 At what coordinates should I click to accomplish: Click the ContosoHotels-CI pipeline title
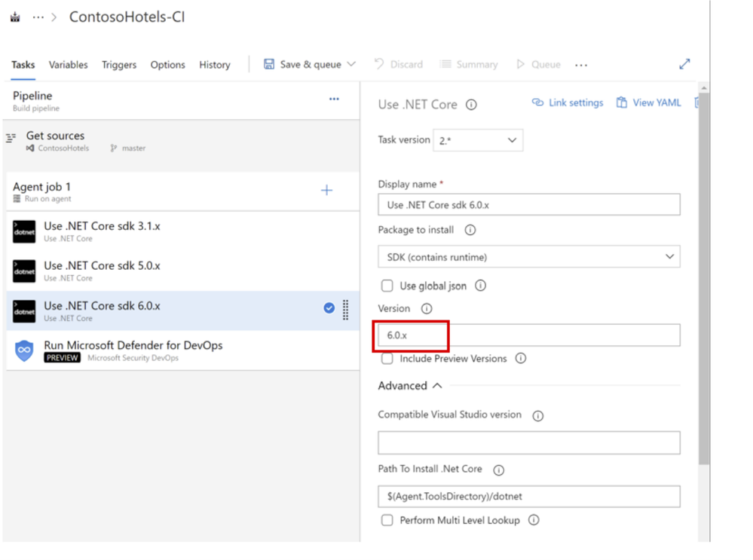point(127,17)
